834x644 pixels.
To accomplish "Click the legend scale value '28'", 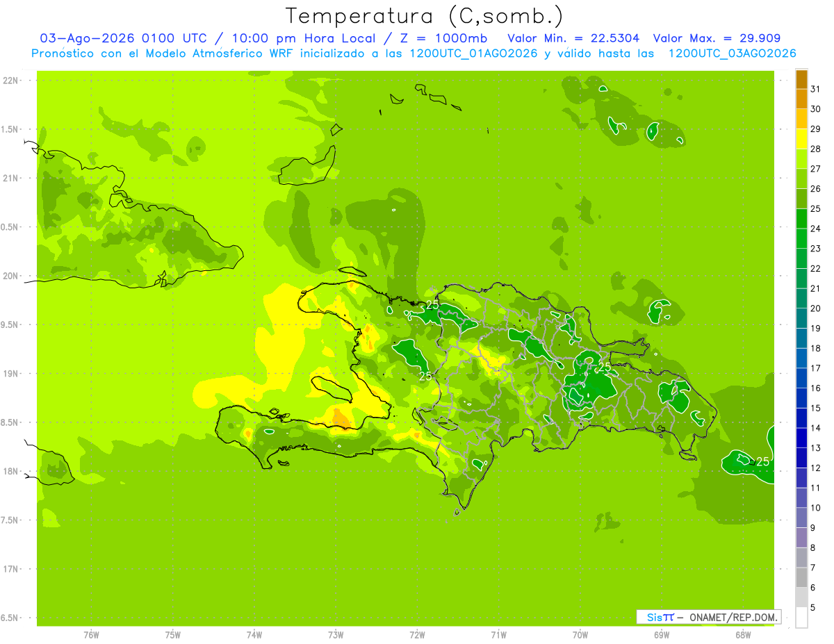I will pos(815,149).
